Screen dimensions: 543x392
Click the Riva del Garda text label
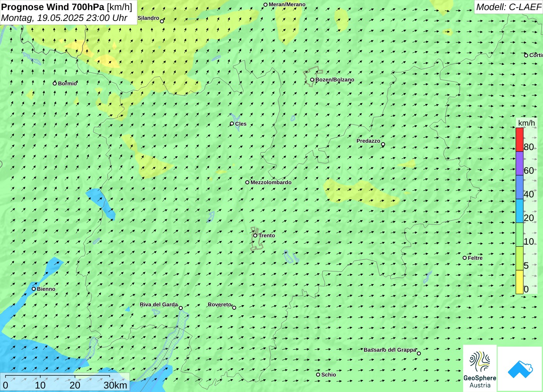click(x=159, y=304)
